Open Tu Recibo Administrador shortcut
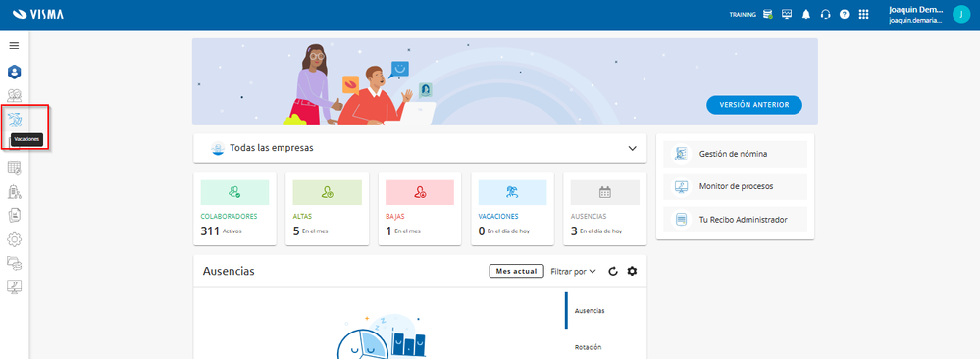Screen dimensions: 980x359 [x=735, y=220]
